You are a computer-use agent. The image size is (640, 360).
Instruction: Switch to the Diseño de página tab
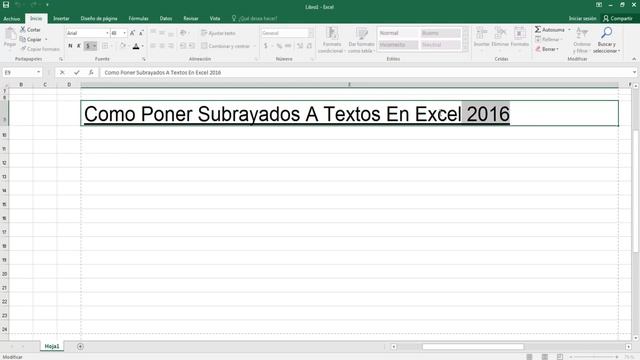pyautogui.click(x=99, y=18)
